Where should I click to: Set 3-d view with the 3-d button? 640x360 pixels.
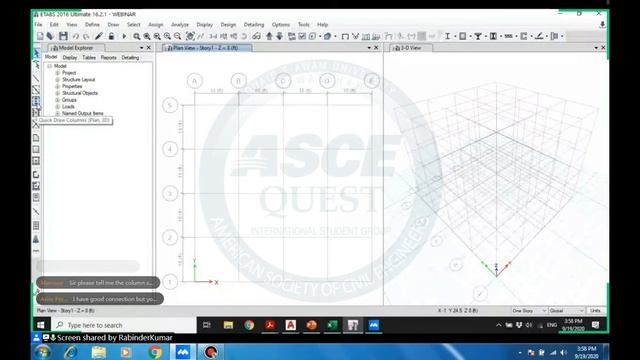click(213, 36)
